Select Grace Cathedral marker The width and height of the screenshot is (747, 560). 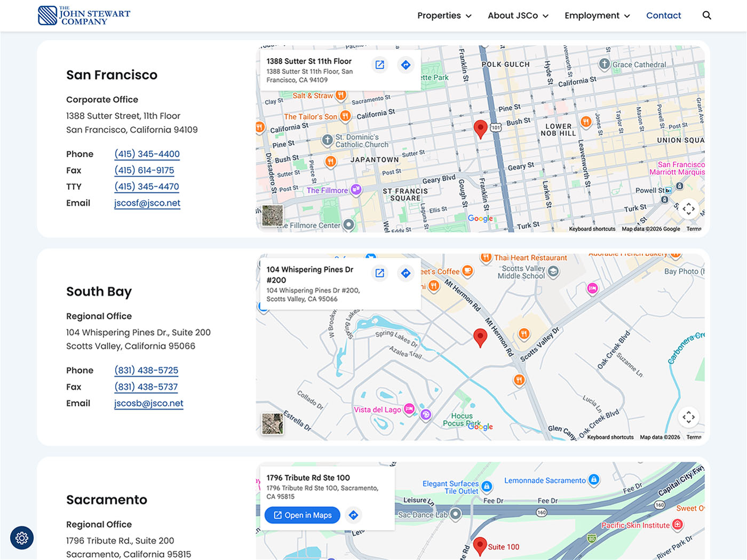point(604,64)
